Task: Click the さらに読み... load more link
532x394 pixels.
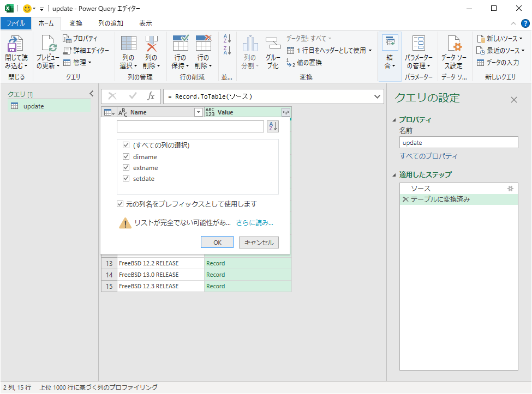Action: pos(254,222)
